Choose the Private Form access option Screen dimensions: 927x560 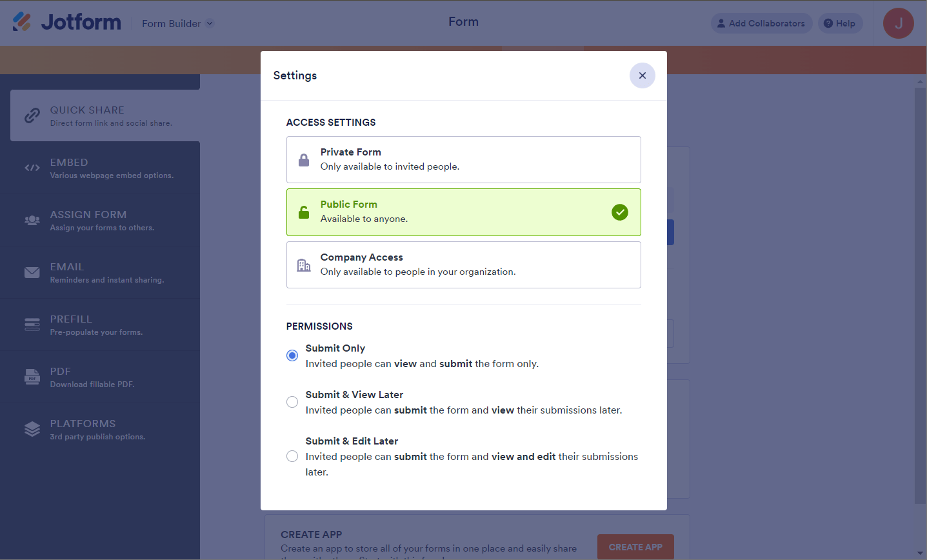pos(464,159)
